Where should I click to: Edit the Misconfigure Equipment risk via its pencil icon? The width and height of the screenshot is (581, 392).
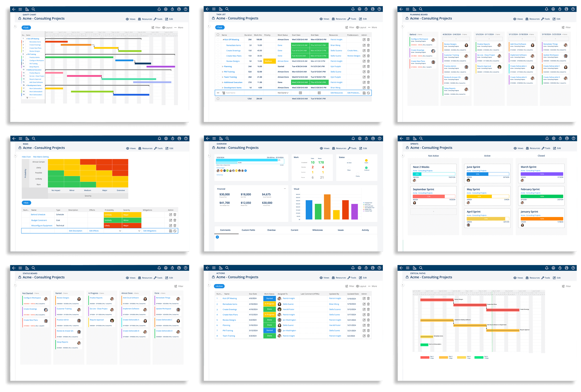[x=171, y=225]
